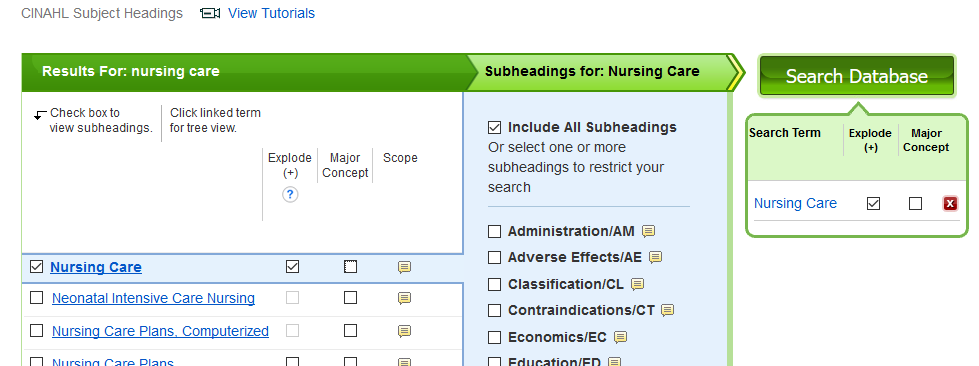Uncheck Explode for Nursing Care in search term panel
This screenshot has height=366, width=979.
coord(873,203)
